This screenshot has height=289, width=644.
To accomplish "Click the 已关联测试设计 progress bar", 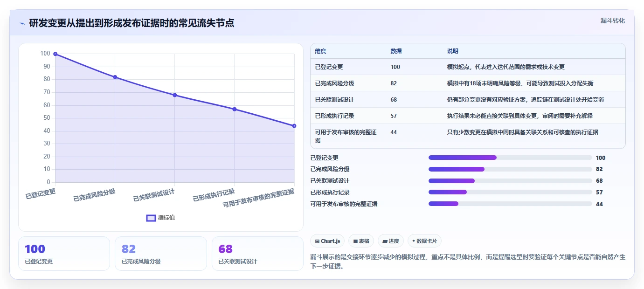I will click(510, 181).
